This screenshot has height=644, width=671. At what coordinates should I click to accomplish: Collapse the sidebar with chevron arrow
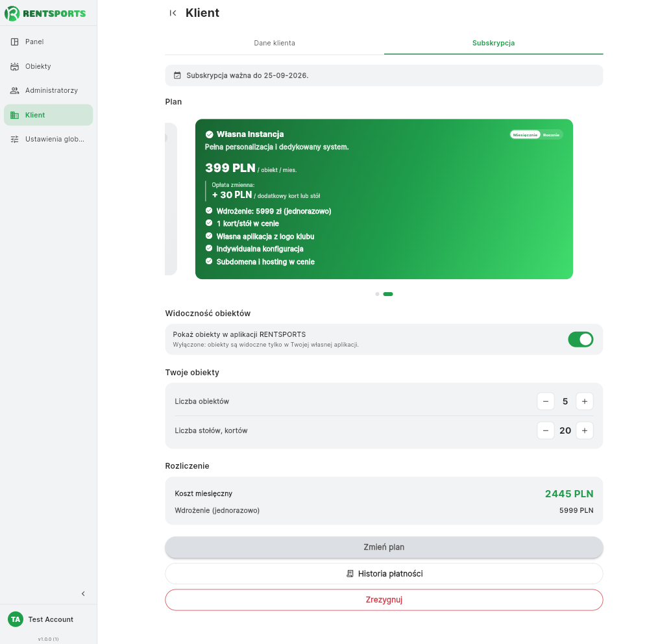[83, 593]
